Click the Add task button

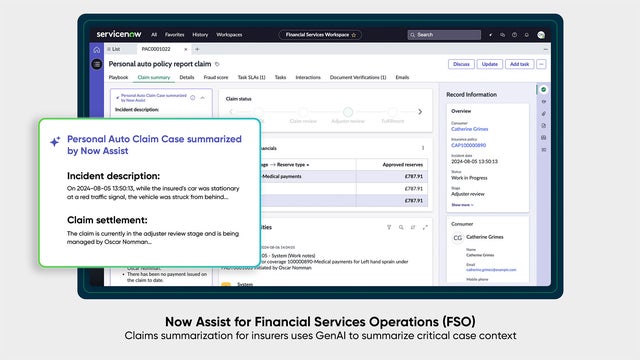(519, 64)
